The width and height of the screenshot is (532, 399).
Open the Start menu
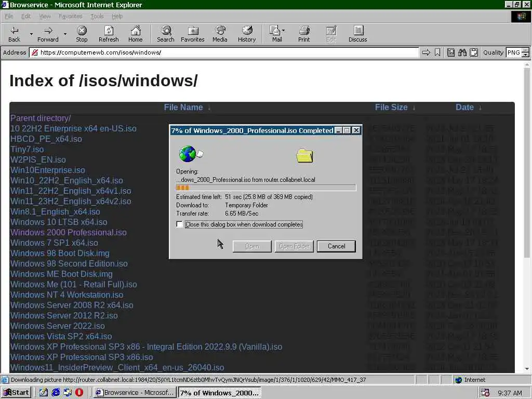coord(16,393)
